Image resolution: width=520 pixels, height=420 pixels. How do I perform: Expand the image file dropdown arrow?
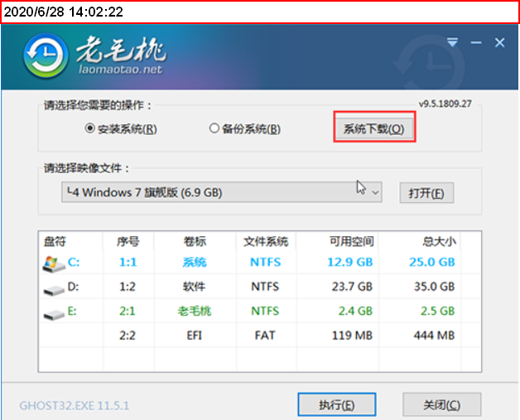tap(375, 192)
